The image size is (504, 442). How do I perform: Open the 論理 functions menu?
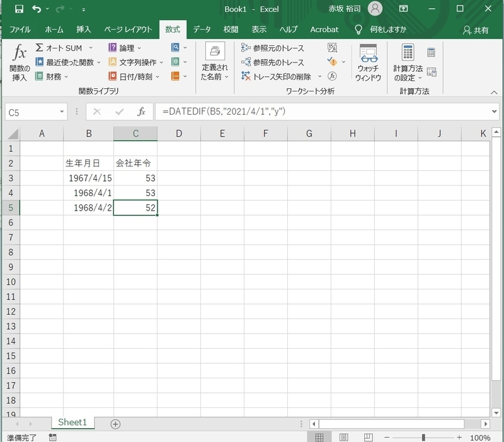pos(125,48)
